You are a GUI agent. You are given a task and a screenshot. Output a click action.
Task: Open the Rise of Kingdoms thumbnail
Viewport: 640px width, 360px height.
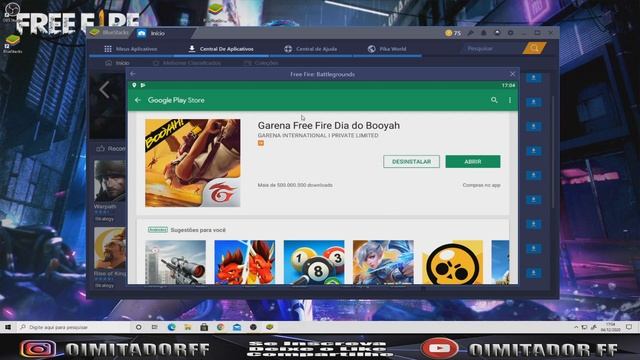109,248
